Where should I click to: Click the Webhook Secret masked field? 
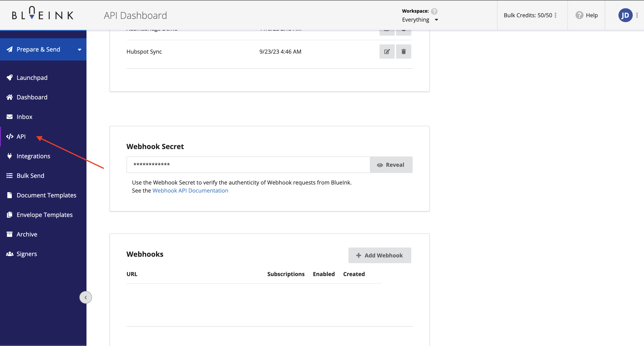[248, 165]
